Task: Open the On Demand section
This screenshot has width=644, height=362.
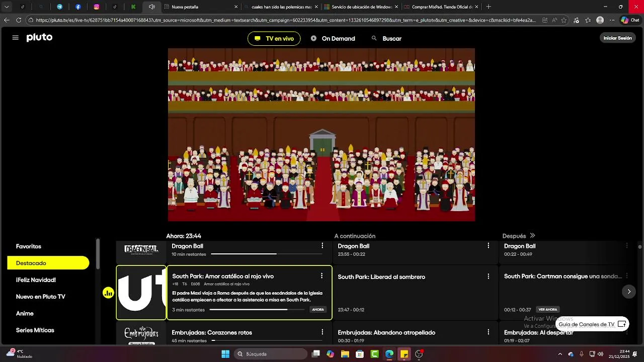Action: pos(333,39)
